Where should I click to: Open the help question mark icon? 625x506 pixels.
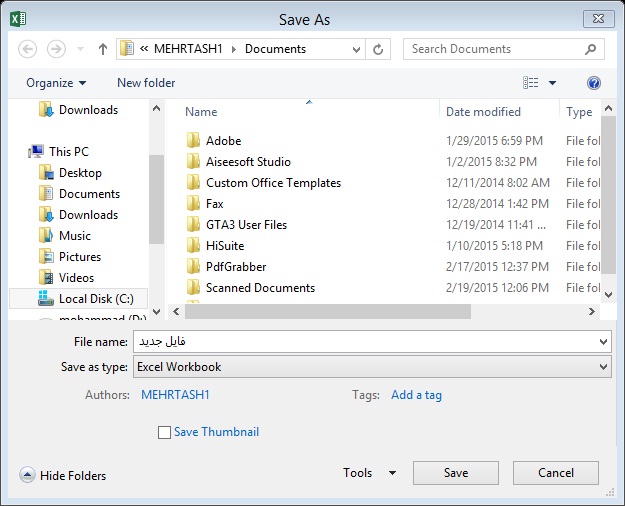[594, 83]
